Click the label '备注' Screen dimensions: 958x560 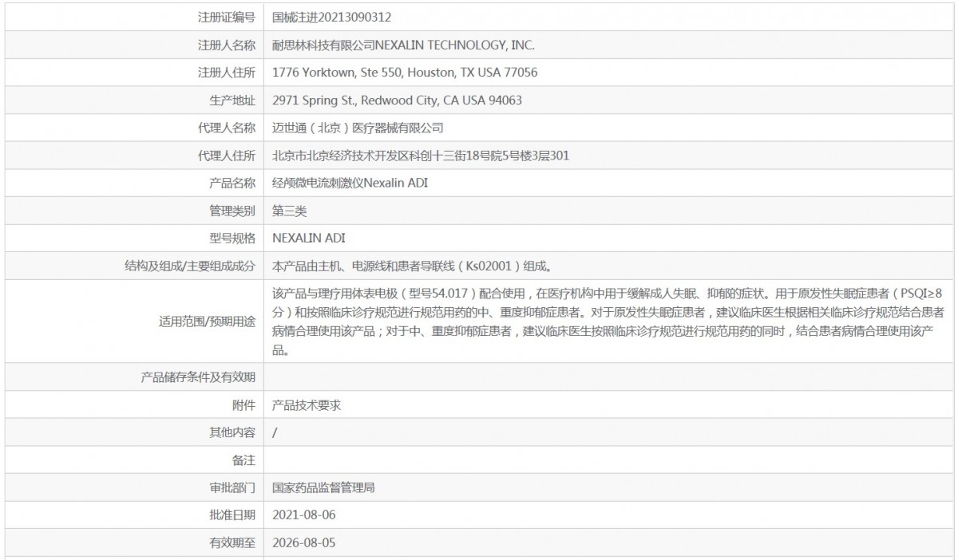(x=244, y=460)
